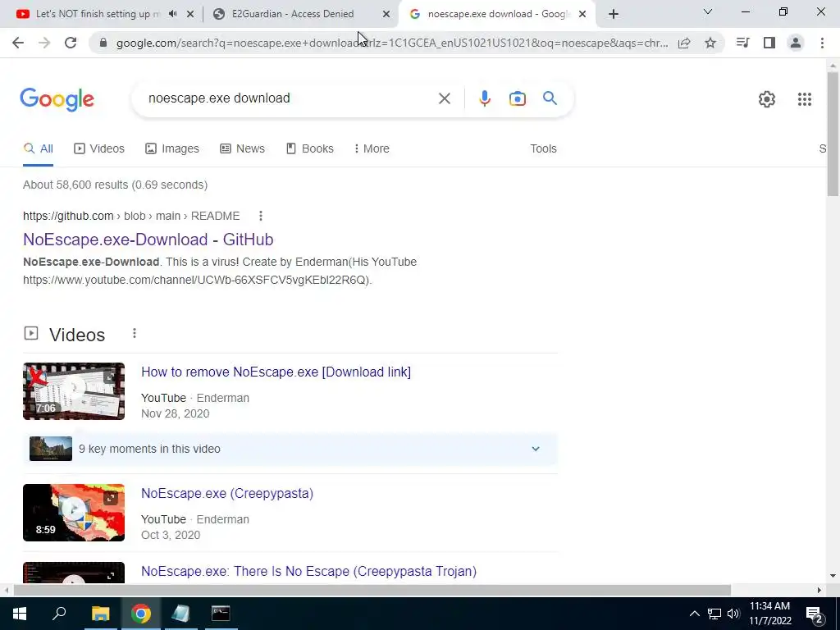Open search Tools

coord(543,148)
